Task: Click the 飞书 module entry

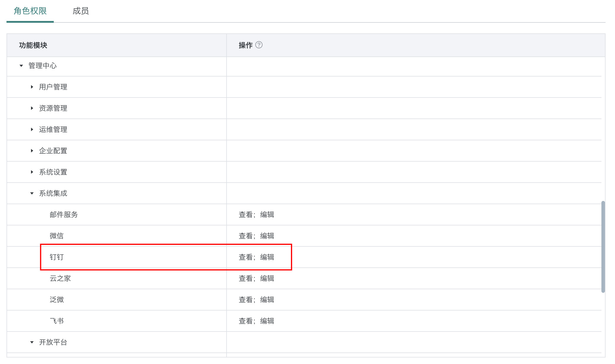Action: (x=57, y=321)
